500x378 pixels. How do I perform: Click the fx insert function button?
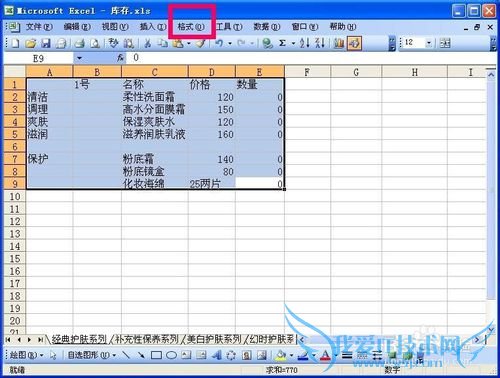tap(120, 58)
